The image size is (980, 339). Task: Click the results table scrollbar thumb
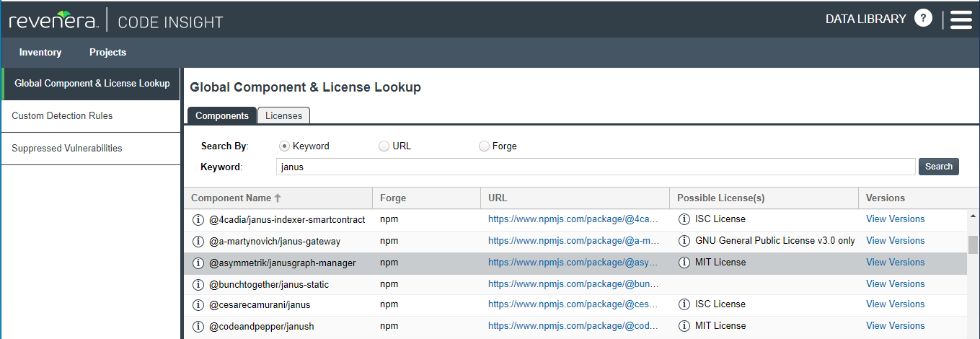[973, 245]
